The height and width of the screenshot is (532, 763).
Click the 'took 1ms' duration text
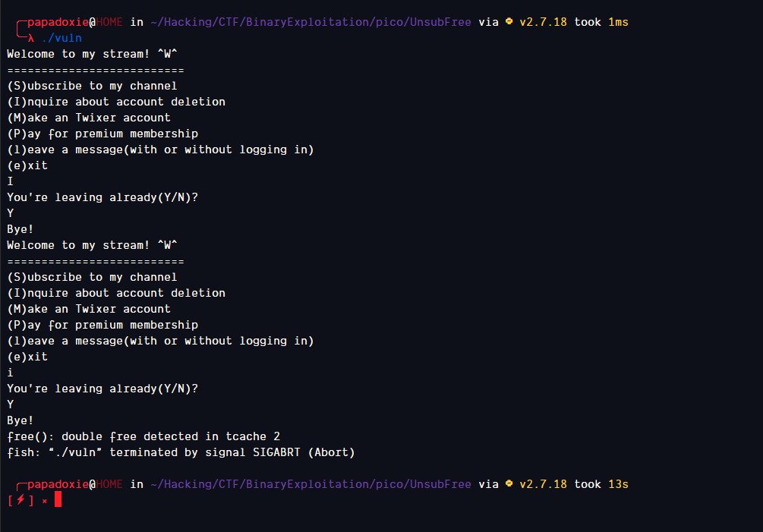point(601,22)
